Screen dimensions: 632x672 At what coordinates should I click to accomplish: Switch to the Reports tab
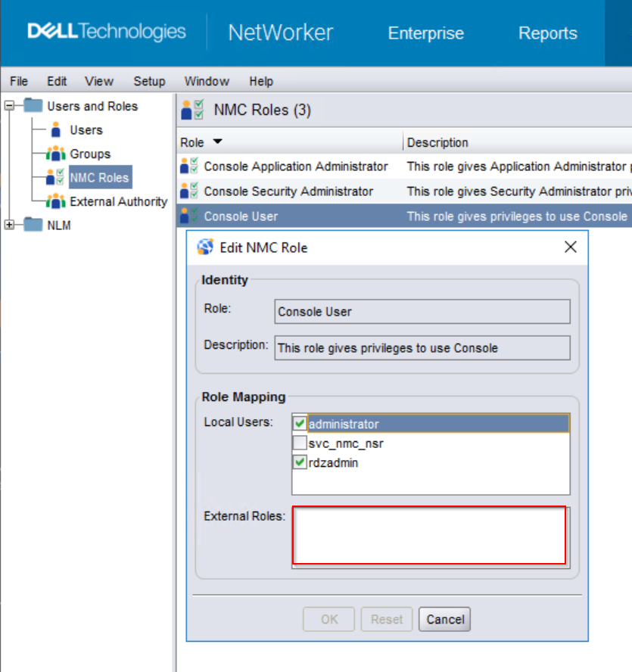(548, 33)
